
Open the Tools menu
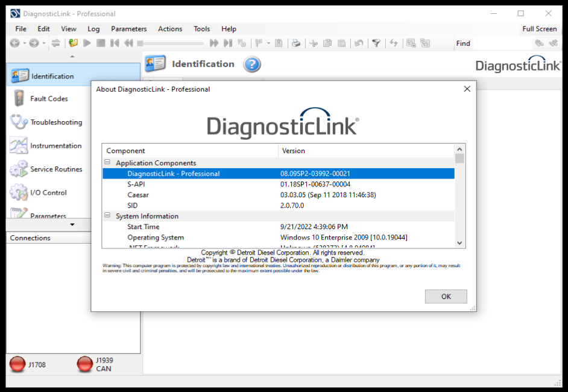click(x=201, y=29)
